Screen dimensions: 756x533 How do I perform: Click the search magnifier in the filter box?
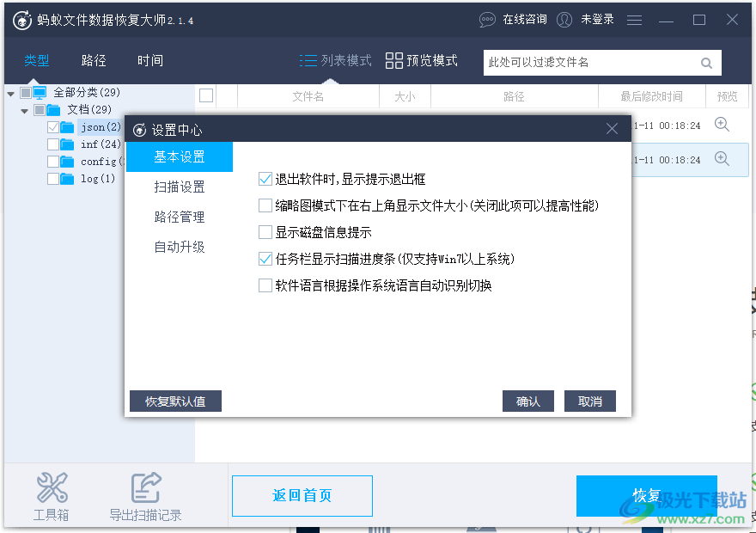coord(706,63)
